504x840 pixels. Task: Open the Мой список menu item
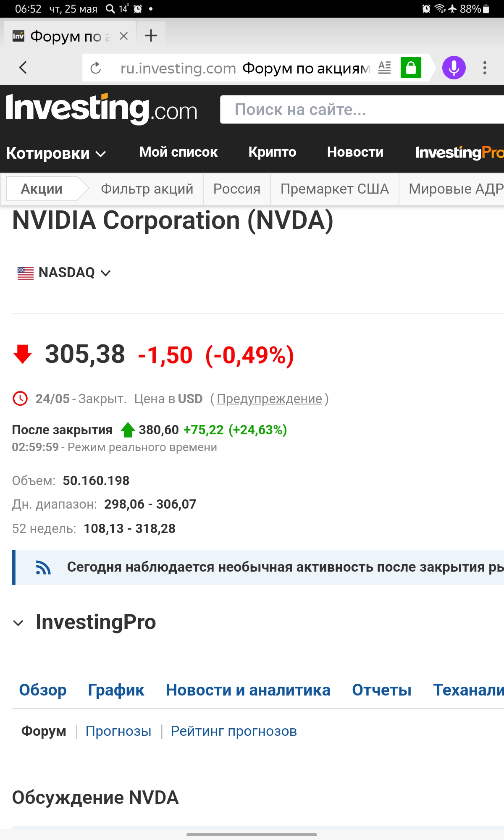[x=178, y=152]
